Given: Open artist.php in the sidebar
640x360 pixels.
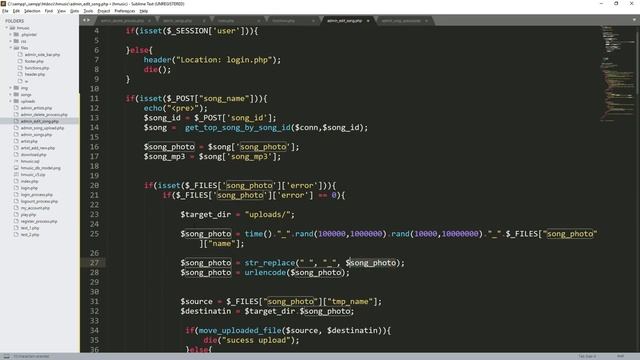Looking at the screenshot, I should pos(29,141).
